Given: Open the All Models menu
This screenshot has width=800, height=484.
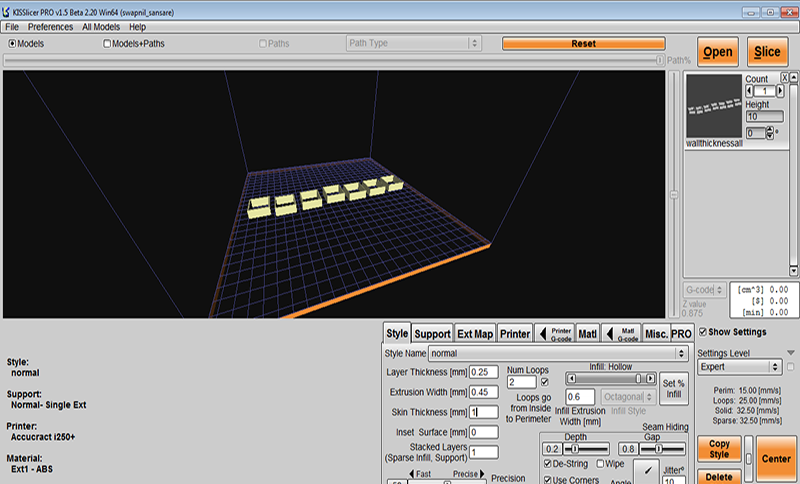Looking at the screenshot, I should 101,27.
